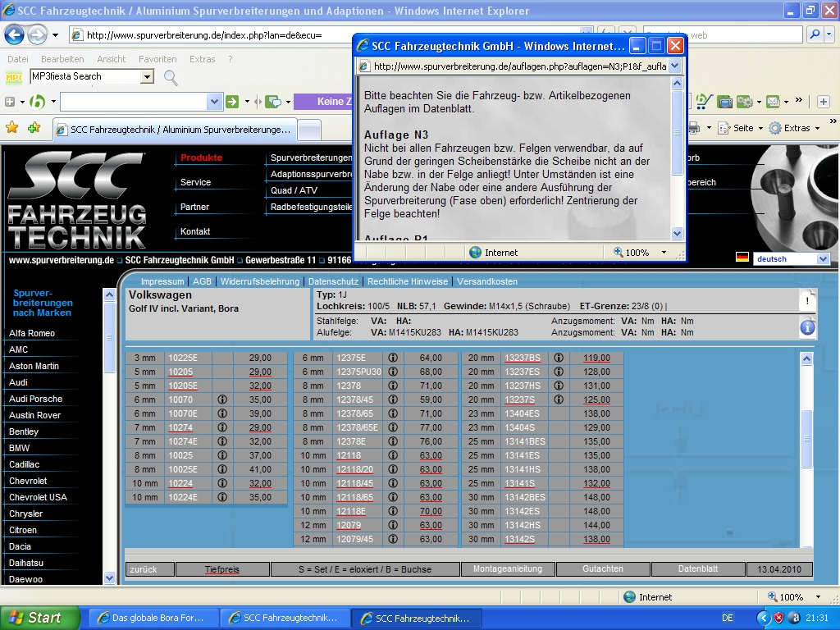840x630 pixels.
Task: Open article number 10205E
Action: tap(183, 386)
